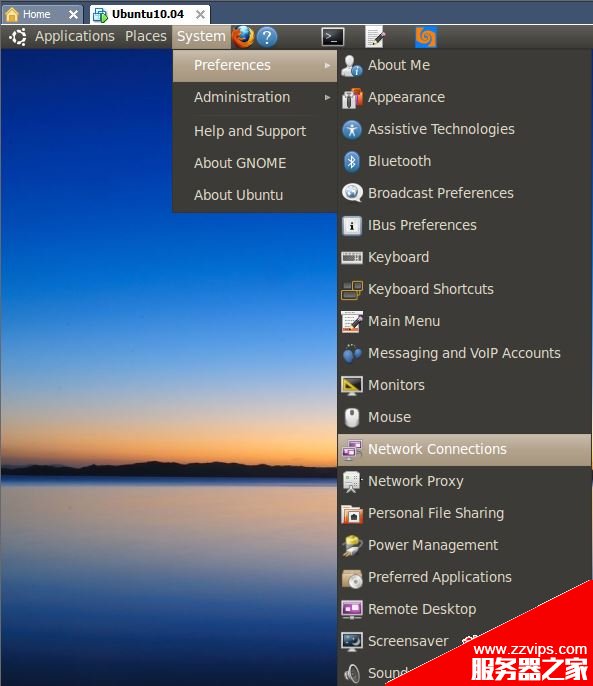593x686 pixels.
Task: Click the Assistive Technologies icon
Action: [352, 130]
